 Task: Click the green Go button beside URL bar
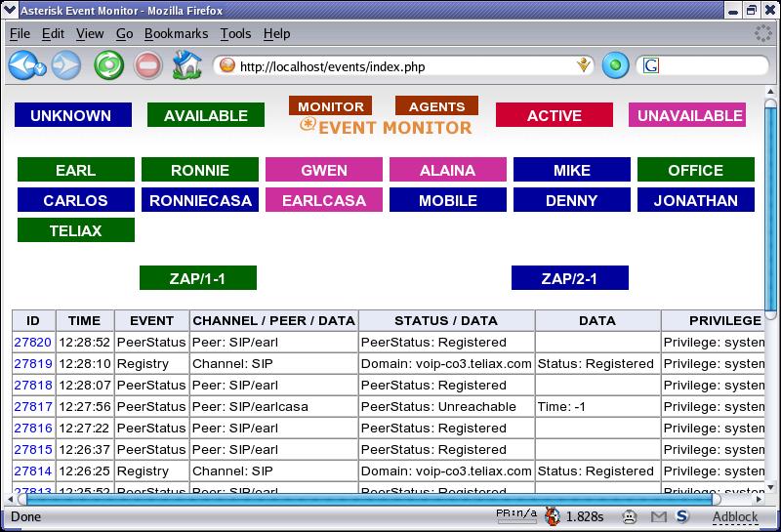click(x=615, y=66)
